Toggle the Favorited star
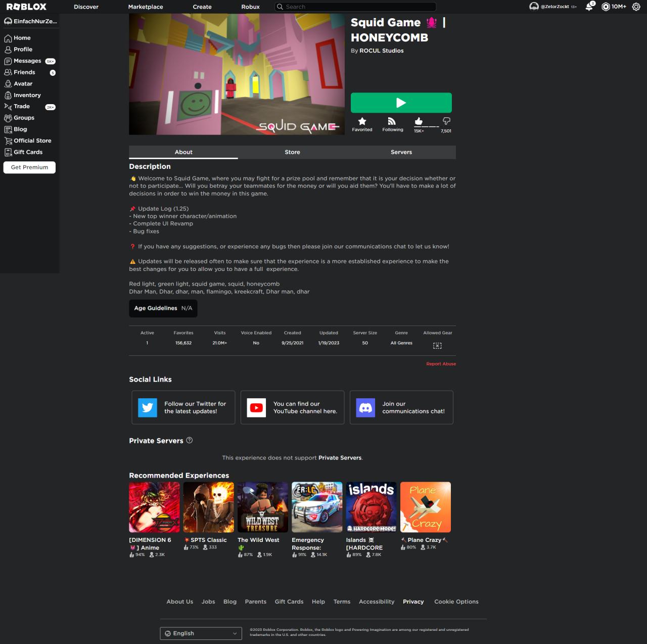 [x=362, y=121]
